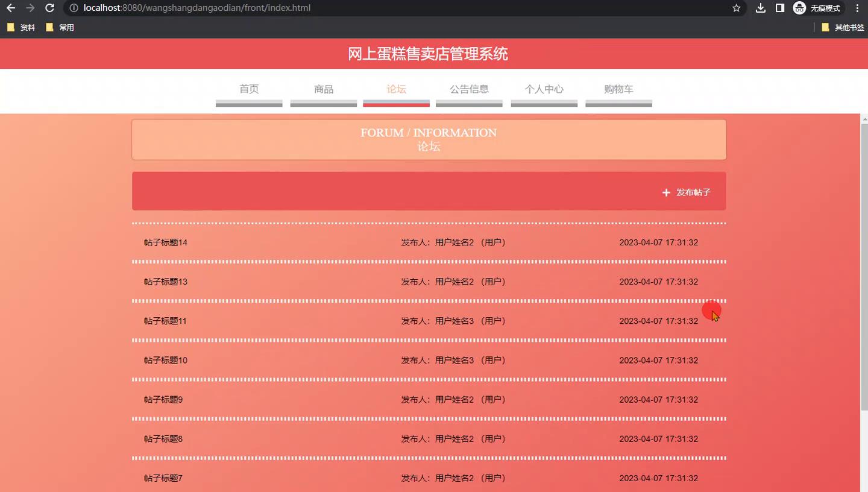The image size is (868, 492).
Task: Reload the page with the refresh icon
Action: (50, 8)
